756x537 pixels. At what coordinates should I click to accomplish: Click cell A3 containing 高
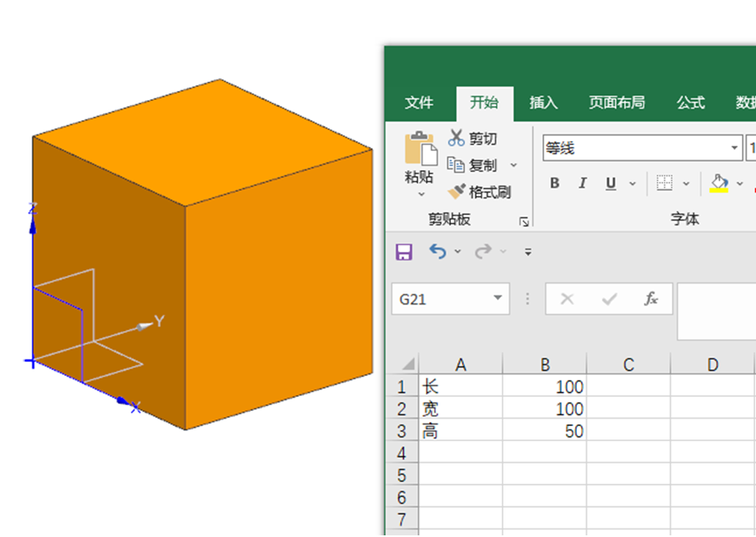(x=460, y=431)
